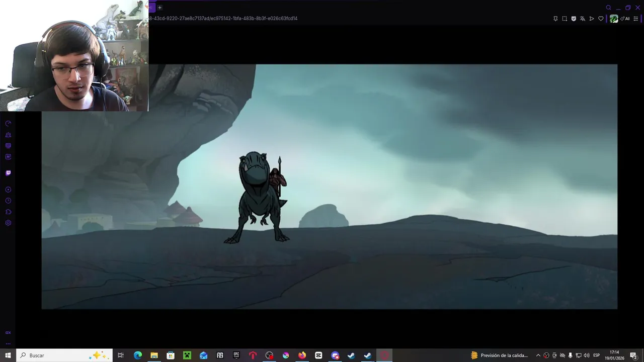Open Twitch panel in the sidebar

pyautogui.click(x=8, y=173)
